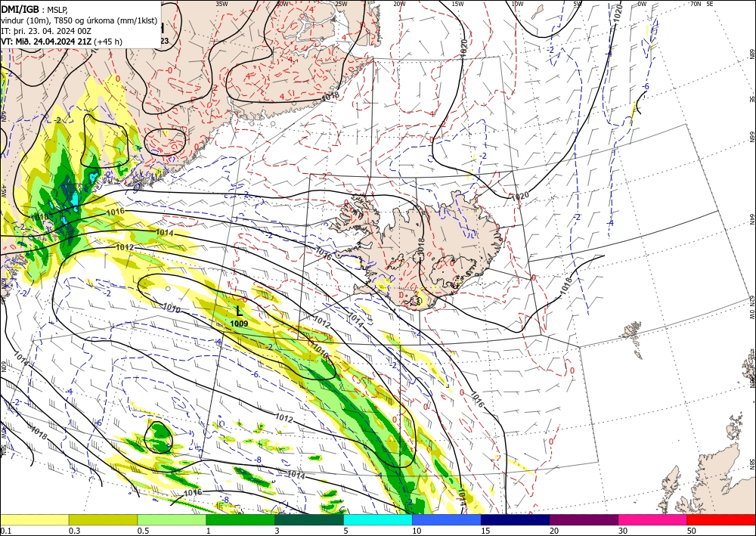
Task: Pick the blue 10–15 mm legend swatch
Action: click(x=447, y=519)
